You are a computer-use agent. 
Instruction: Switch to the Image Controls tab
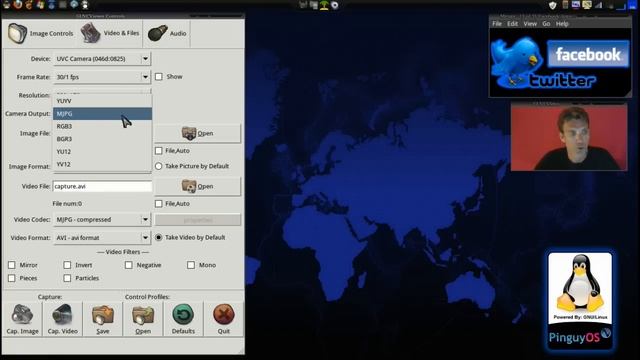point(40,33)
